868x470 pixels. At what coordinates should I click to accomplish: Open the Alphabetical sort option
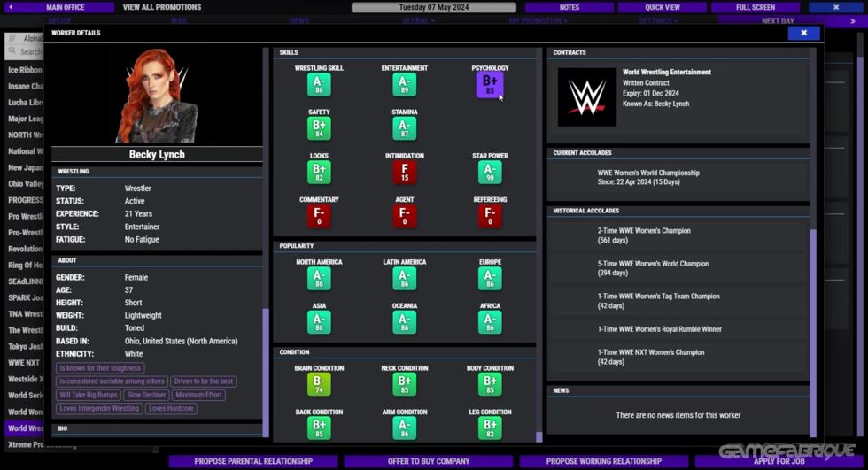[x=25, y=38]
